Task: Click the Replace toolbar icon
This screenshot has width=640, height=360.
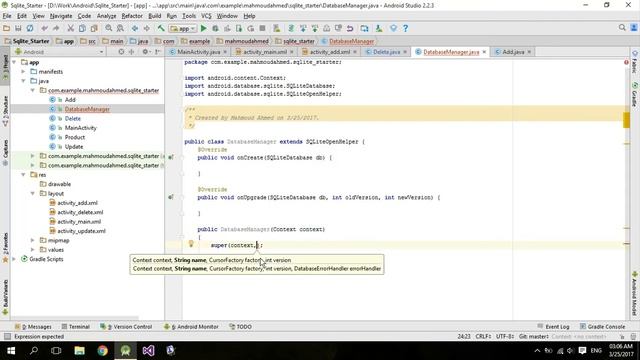Action: point(120,28)
